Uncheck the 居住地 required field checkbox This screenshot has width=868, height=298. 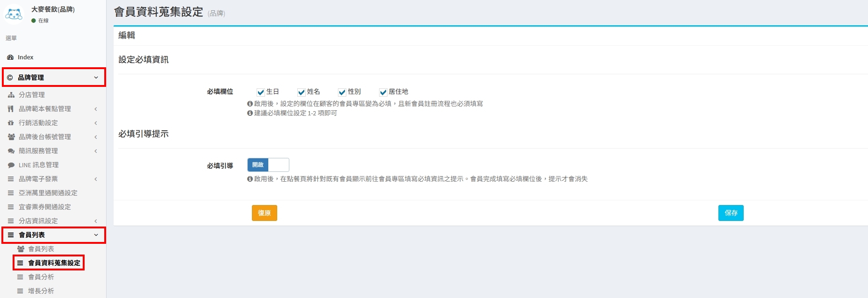(x=383, y=92)
